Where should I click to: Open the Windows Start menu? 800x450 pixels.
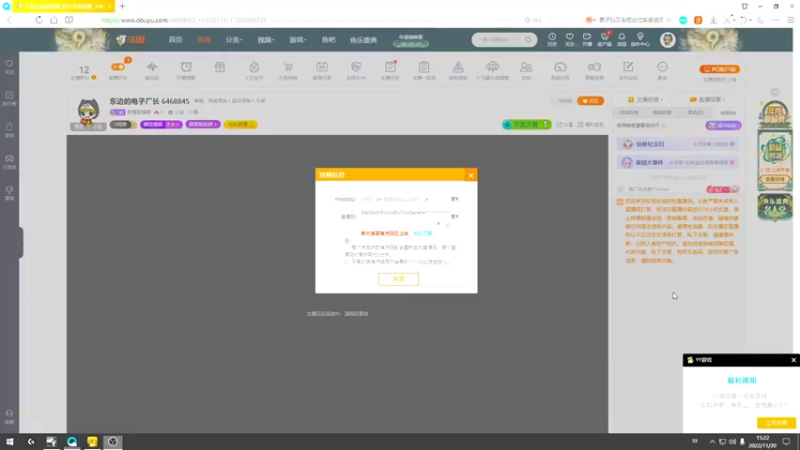[10, 441]
